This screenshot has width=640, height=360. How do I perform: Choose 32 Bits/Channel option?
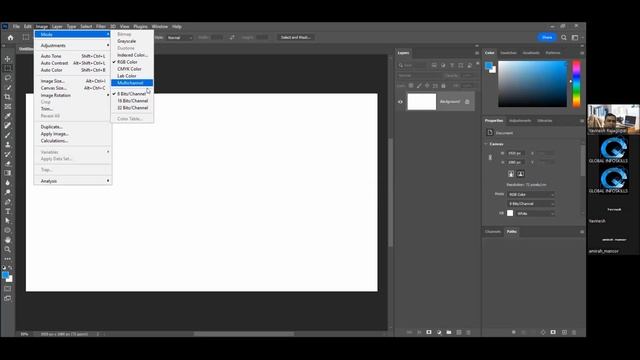pyautogui.click(x=132, y=108)
